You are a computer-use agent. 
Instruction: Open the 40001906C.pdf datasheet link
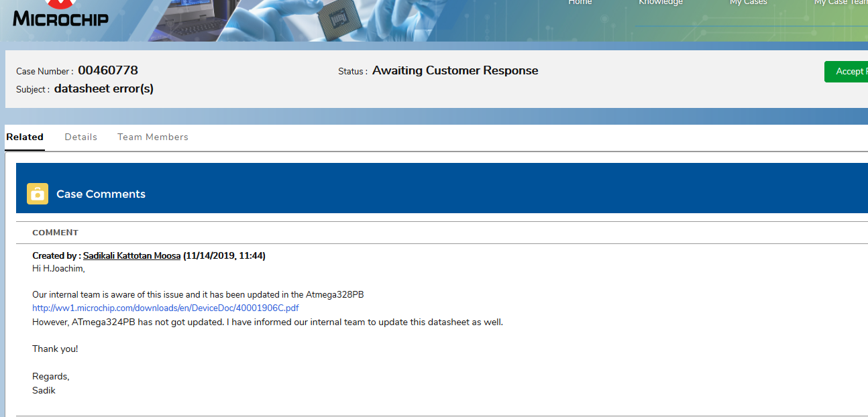tap(166, 308)
